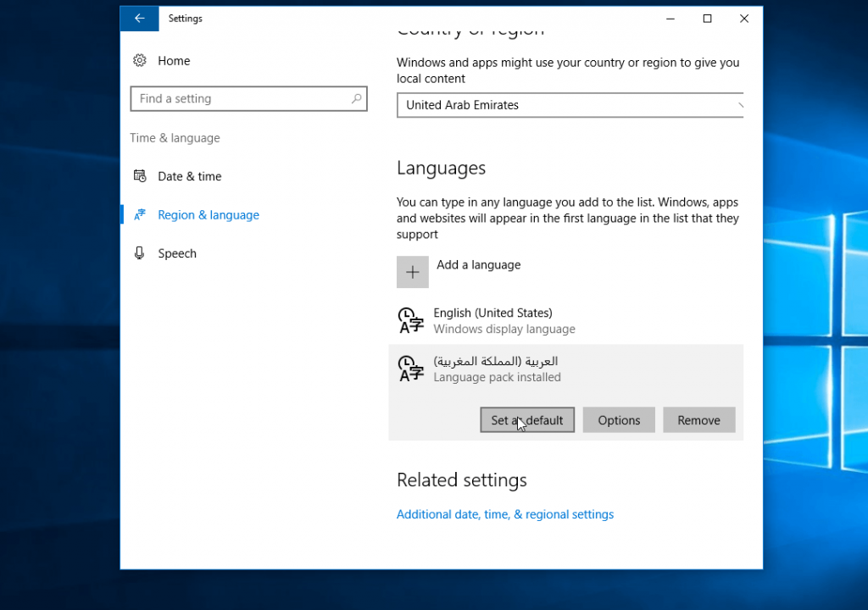Click the magnifier icon in search box
This screenshot has height=610, width=868.
(x=357, y=99)
